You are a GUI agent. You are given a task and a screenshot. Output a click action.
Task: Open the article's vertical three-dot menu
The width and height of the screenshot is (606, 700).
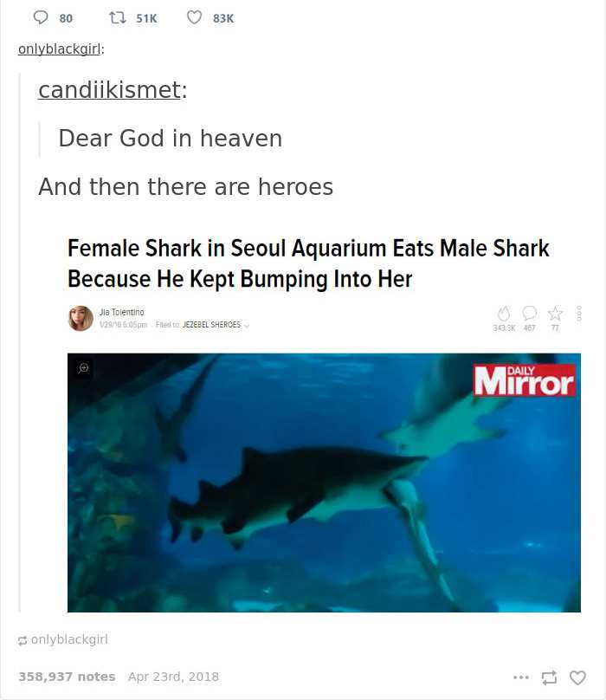coord(580,314)
